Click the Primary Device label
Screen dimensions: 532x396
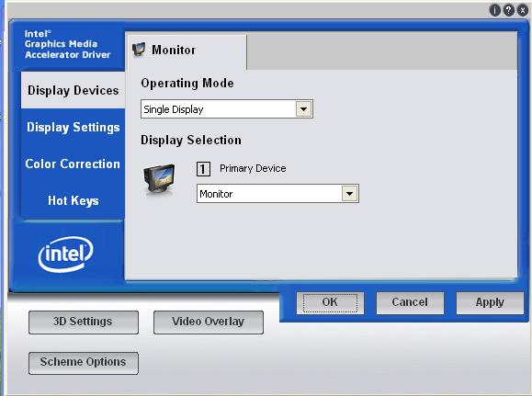[x=253, y=169]
